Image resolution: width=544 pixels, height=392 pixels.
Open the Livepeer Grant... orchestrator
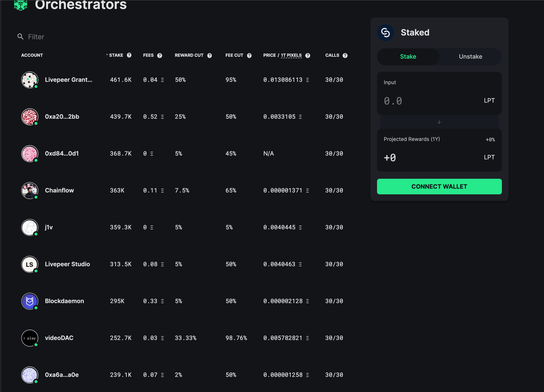[69, 80]
